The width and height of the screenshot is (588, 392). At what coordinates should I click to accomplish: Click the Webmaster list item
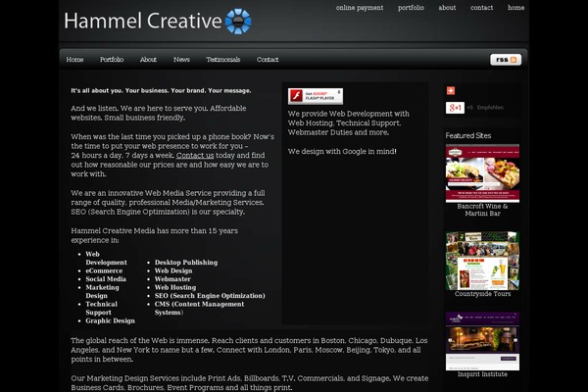click(x=172, y=278)
